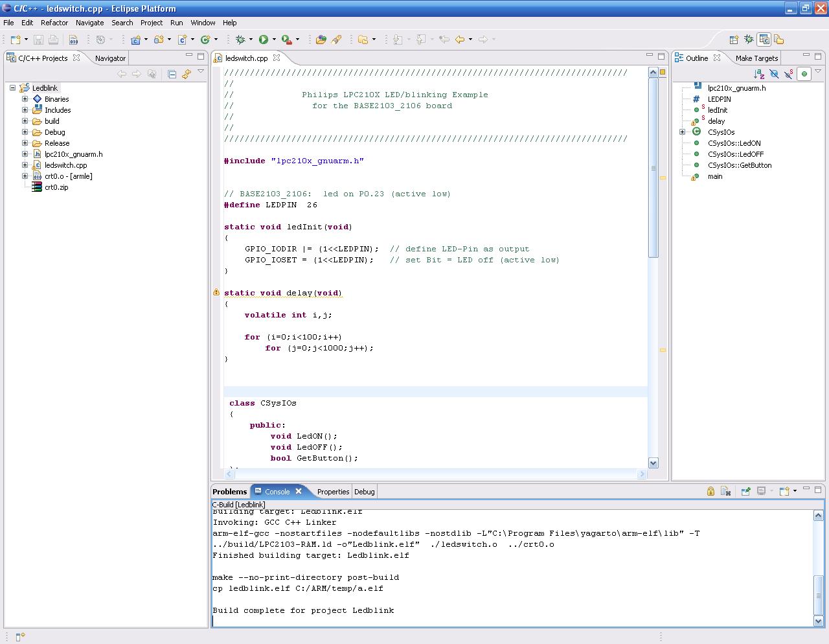Select ledswitch.cpp in the project tree
829x644 pixels.
point(65,165)
